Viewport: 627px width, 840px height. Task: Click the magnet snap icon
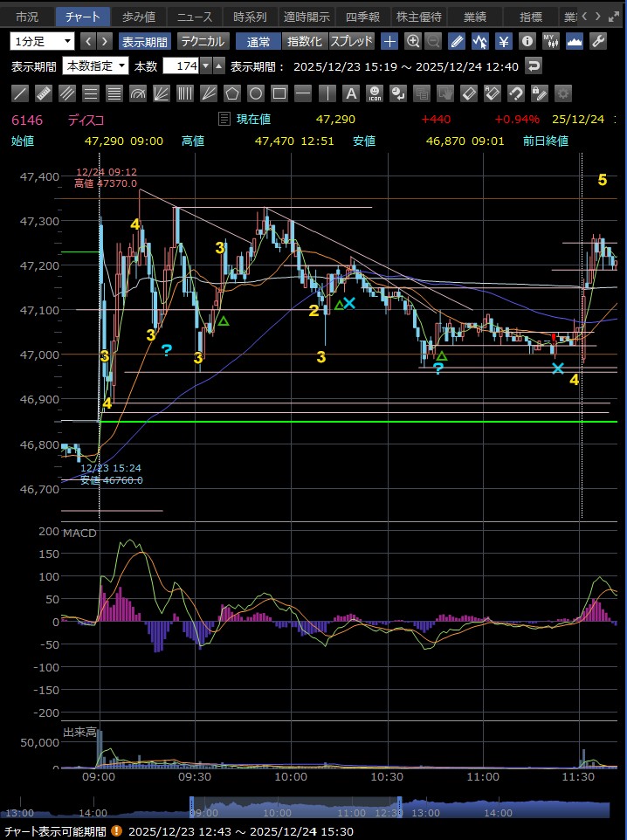click(515, 93)
